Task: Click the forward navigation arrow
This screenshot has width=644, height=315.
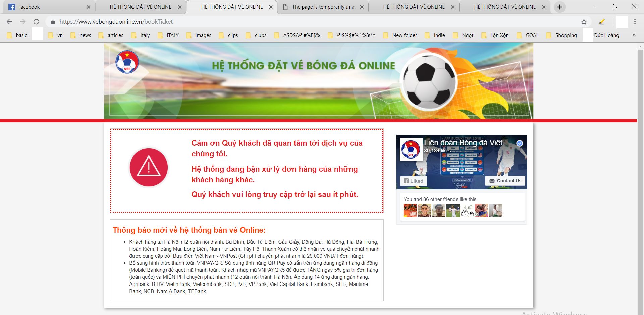Action: point(22,21)
